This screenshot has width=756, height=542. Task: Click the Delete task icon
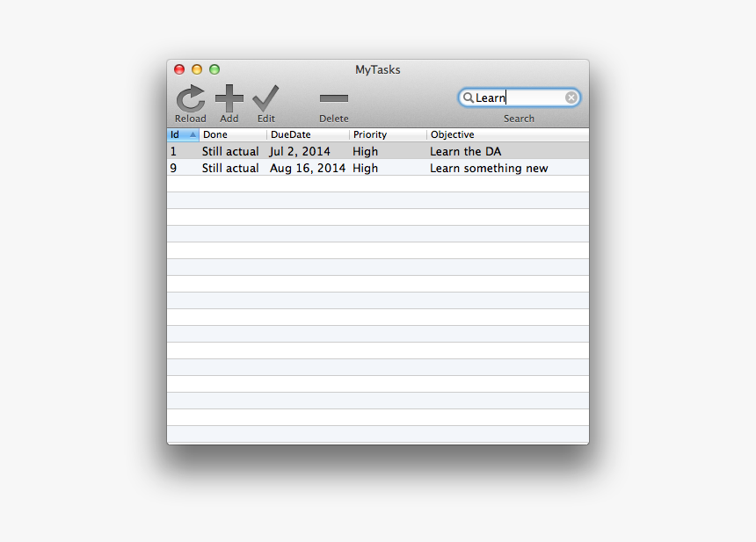coord(333,97)
